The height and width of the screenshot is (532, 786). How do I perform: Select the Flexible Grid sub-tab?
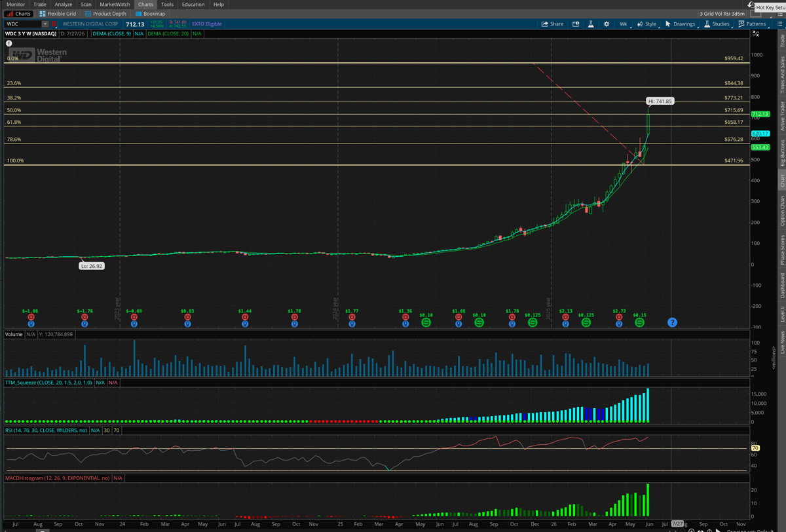(x=58, y=13)
